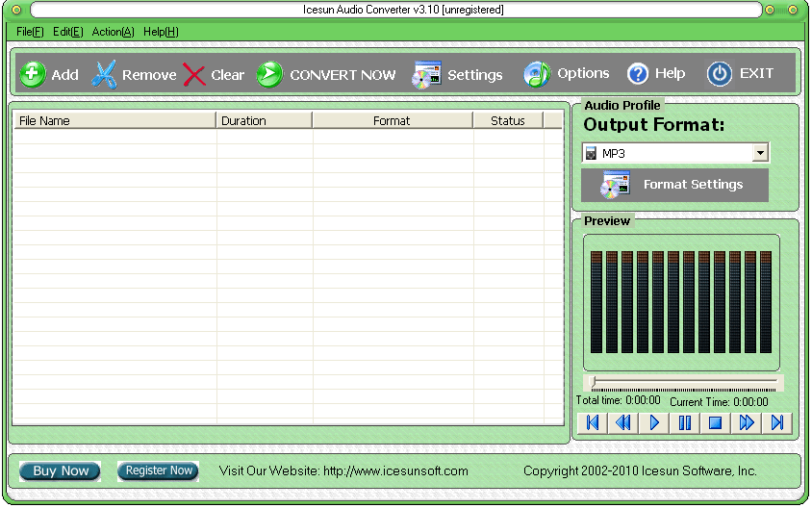Expand the Output Format MP3 dropdown

(x=760, y=153)
